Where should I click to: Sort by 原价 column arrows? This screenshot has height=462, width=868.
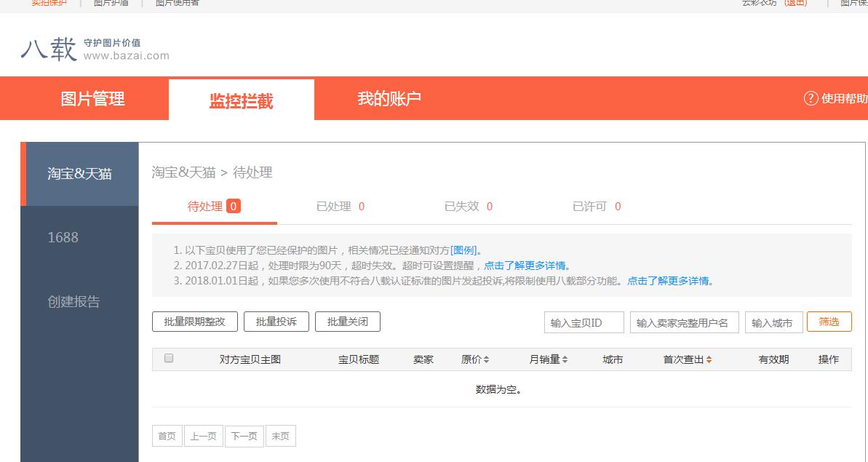[486, 359]
